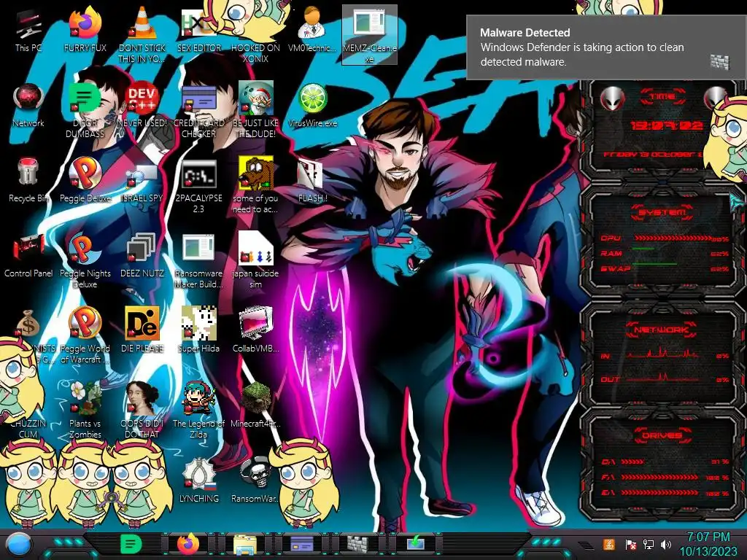
Task: Open the VLC cone shortcut
Action: 142,34
